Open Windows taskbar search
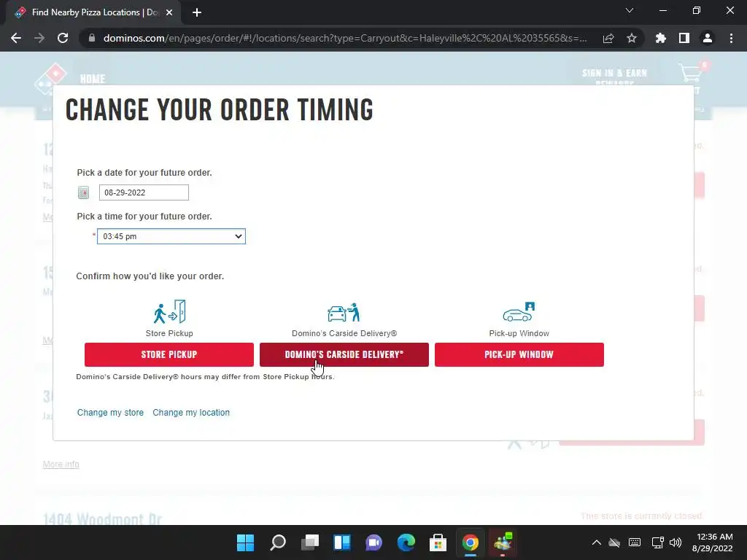 pos(278,542)
